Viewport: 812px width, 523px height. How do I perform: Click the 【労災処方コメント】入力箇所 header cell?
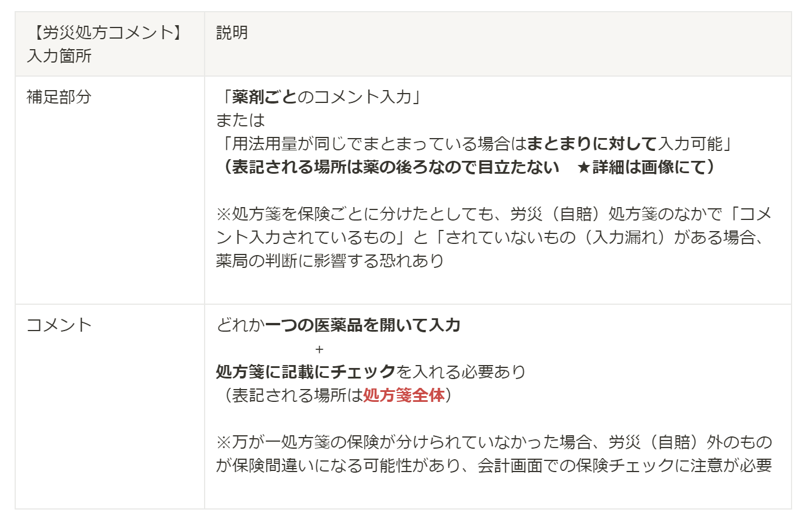point(106,44)
